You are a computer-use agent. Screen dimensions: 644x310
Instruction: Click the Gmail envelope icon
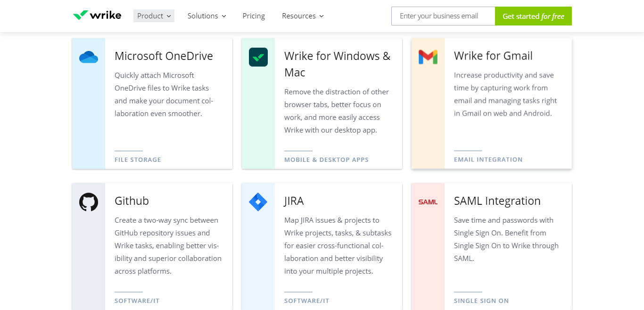click(x=428, y=57)
